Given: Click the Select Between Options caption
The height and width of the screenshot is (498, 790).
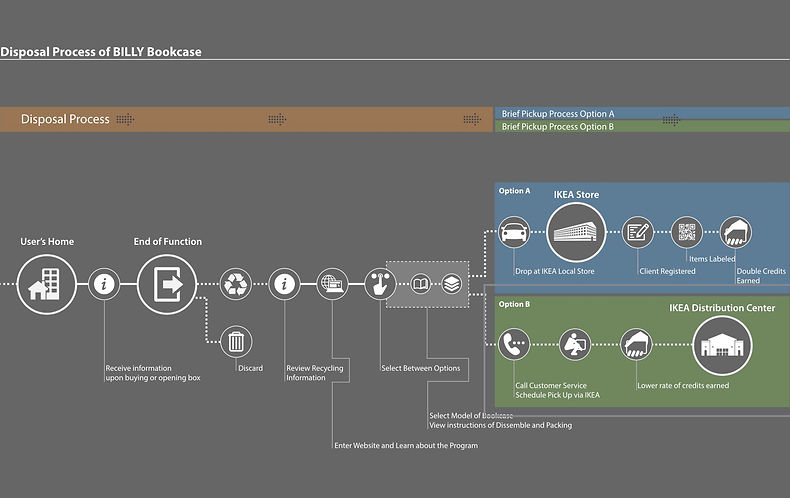Looking at the screenshot, I should [x=421, y=368].
